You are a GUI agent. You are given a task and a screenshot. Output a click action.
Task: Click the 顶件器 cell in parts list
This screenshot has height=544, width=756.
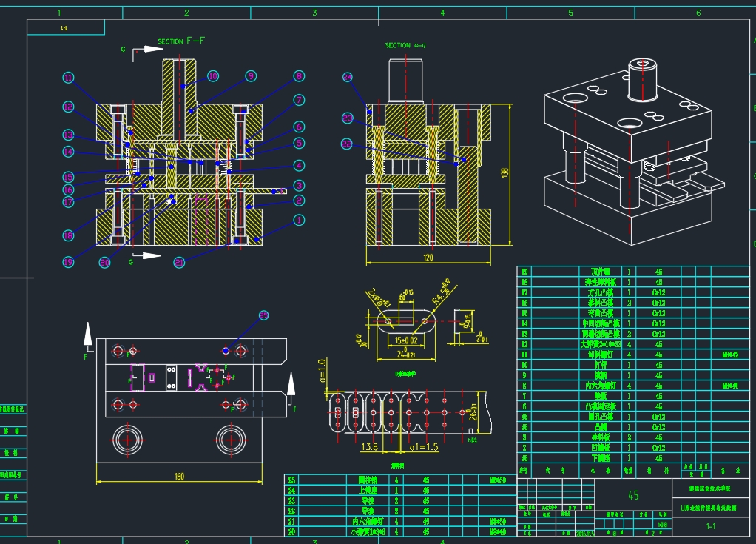pyautogui.click(x=600, y=272)
